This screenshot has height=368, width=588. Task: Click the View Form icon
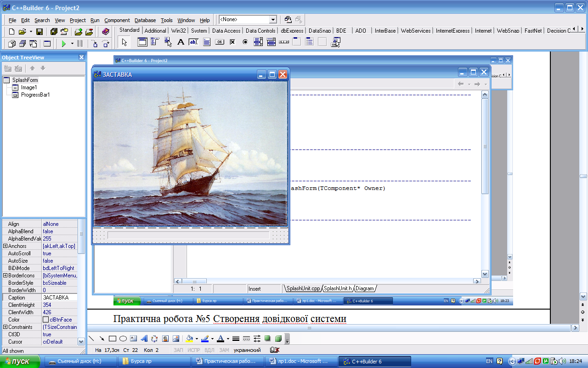(23, 44)
